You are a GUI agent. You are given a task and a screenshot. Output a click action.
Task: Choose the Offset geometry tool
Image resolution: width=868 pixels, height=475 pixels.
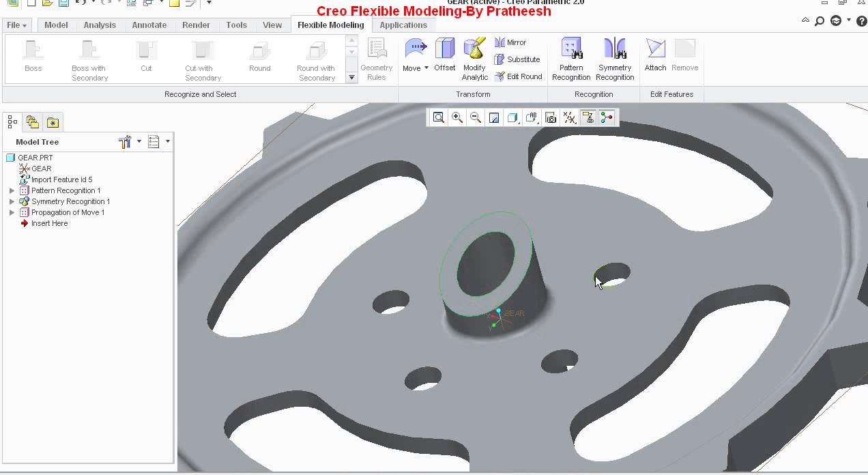[445, 55]
